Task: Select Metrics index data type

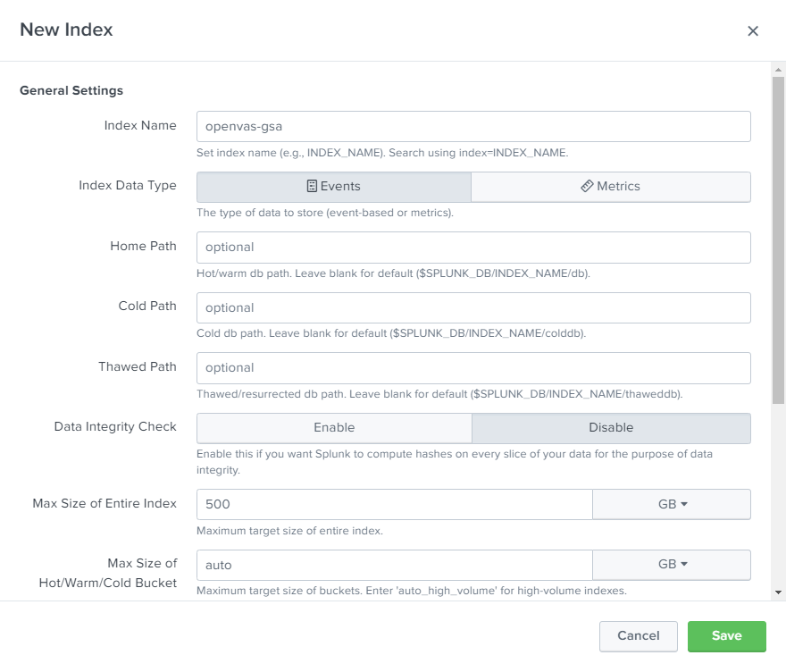Action: point(611,187)
